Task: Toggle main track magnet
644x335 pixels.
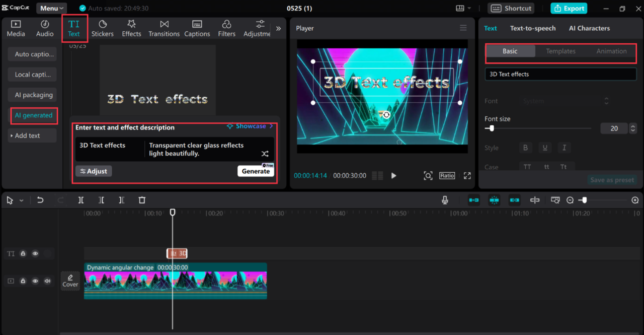Action: tap(474, 200)
